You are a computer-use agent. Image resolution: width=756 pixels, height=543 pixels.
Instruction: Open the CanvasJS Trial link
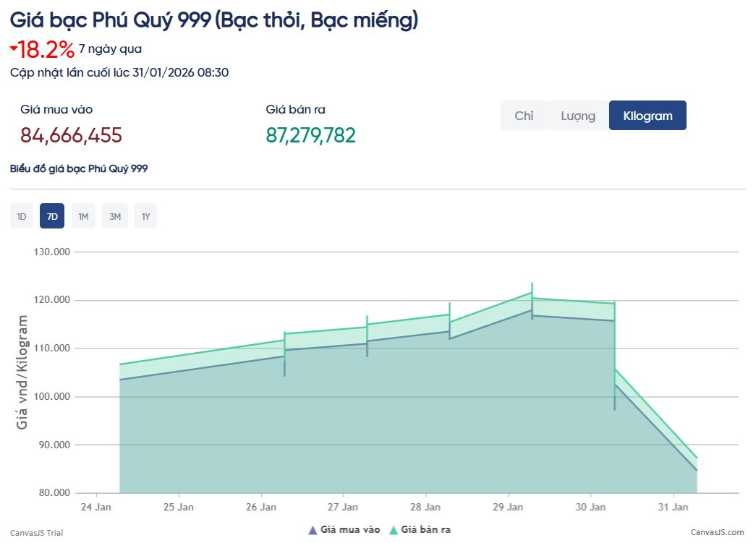[x=37, y=533]
